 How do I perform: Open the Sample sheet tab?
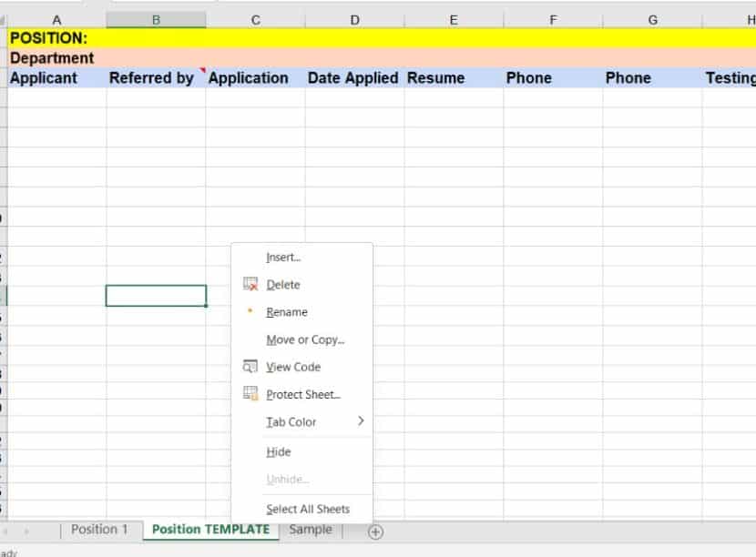tap(310, 530)
